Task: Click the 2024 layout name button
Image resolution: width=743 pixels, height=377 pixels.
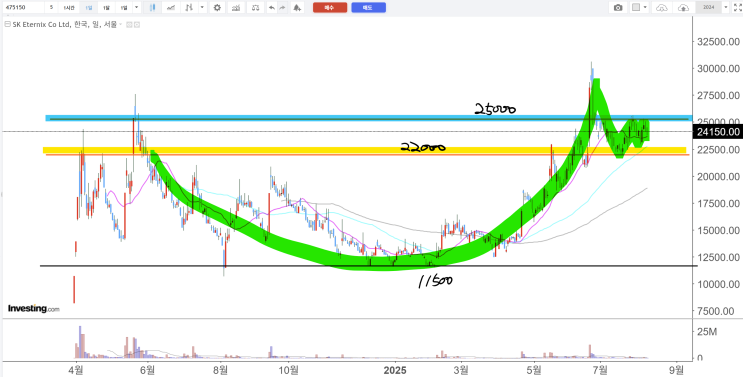Action: point(709,8)
